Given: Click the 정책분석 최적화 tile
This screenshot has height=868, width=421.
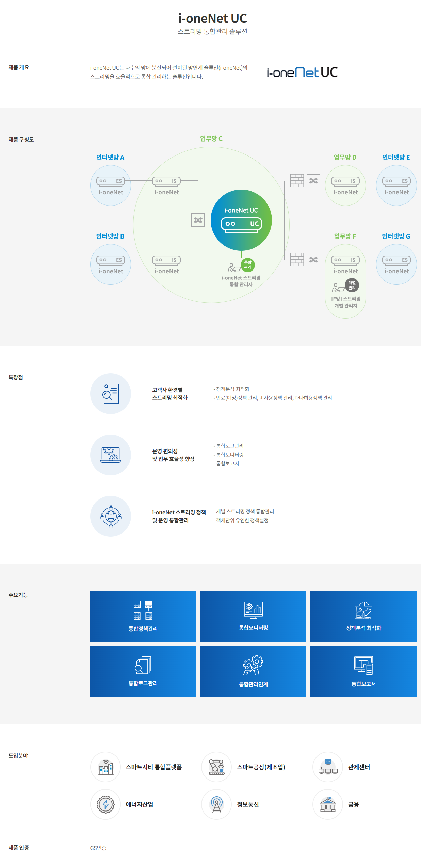Looking at the screenshot, I should tap(363, 616).
